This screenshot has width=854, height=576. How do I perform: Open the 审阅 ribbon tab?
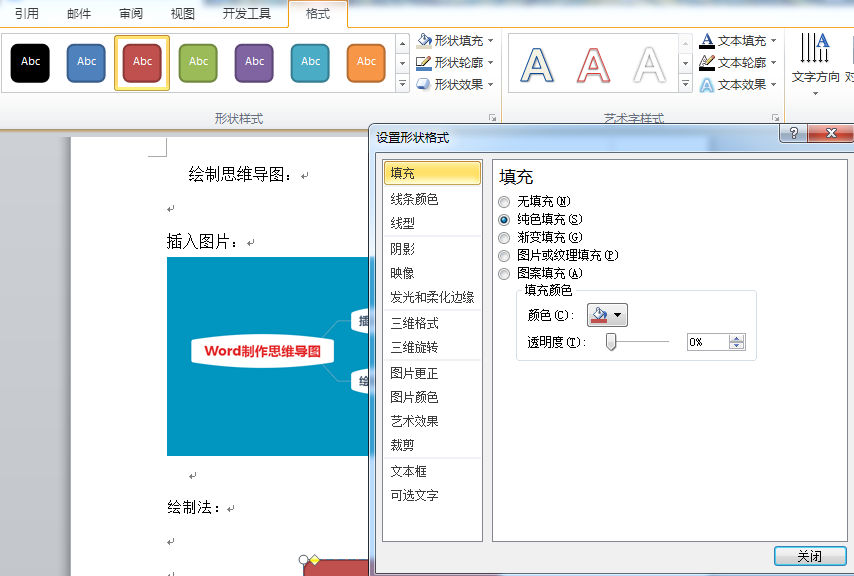pos(131,14)
